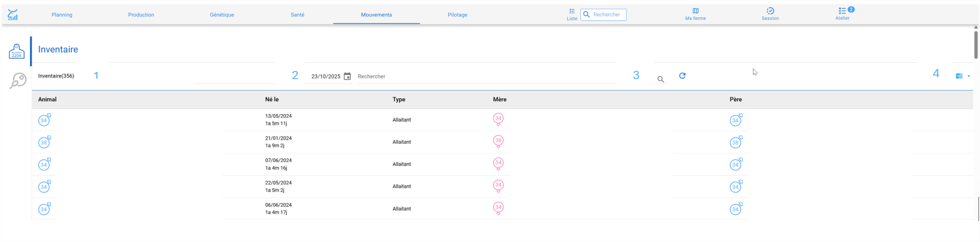Screen dimensions: 980x242
Task: Click birth date 06/06/2024
Action: 278,205
